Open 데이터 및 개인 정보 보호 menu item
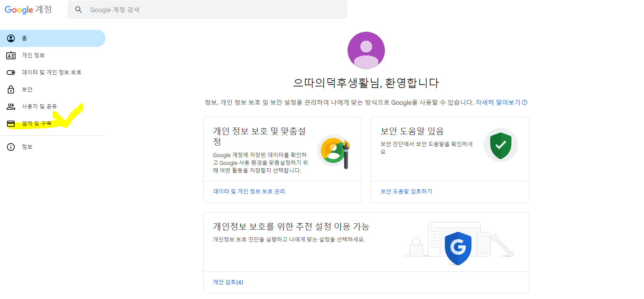Image resolution: width=644 pixels, height=299 pixels. pos(53,73)
